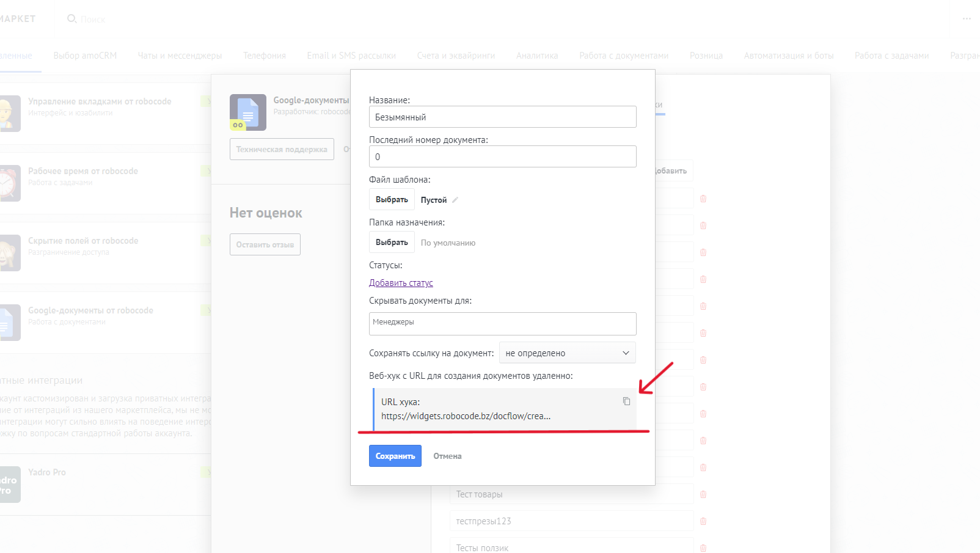Select 'тестпрезы123' template row
Image resolution: width=980 pixels, height=553 pixels.
[571, 521]
